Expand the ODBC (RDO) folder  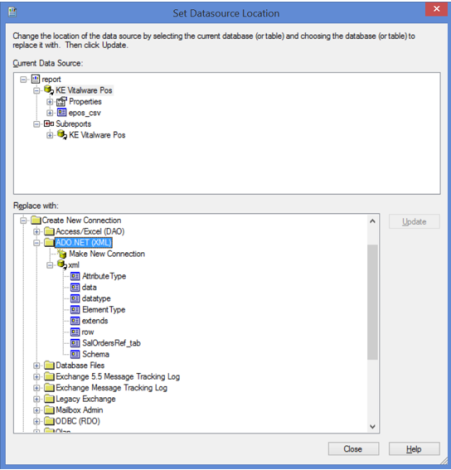pyautogui.click(x=36, y=421)
